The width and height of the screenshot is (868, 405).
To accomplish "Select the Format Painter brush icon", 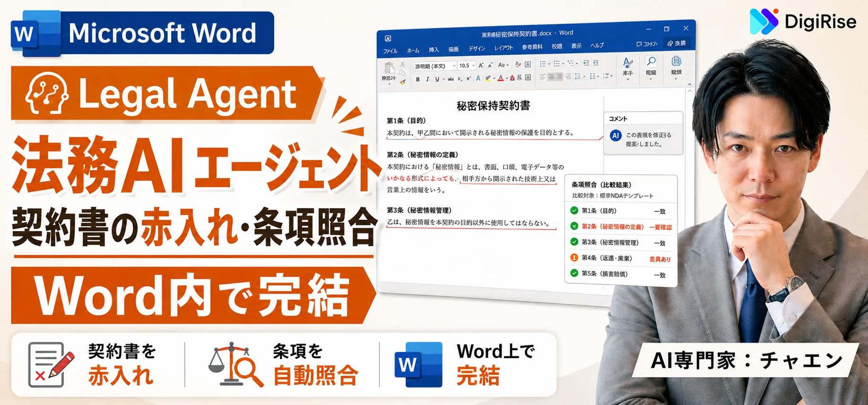I will click(402, 82).
